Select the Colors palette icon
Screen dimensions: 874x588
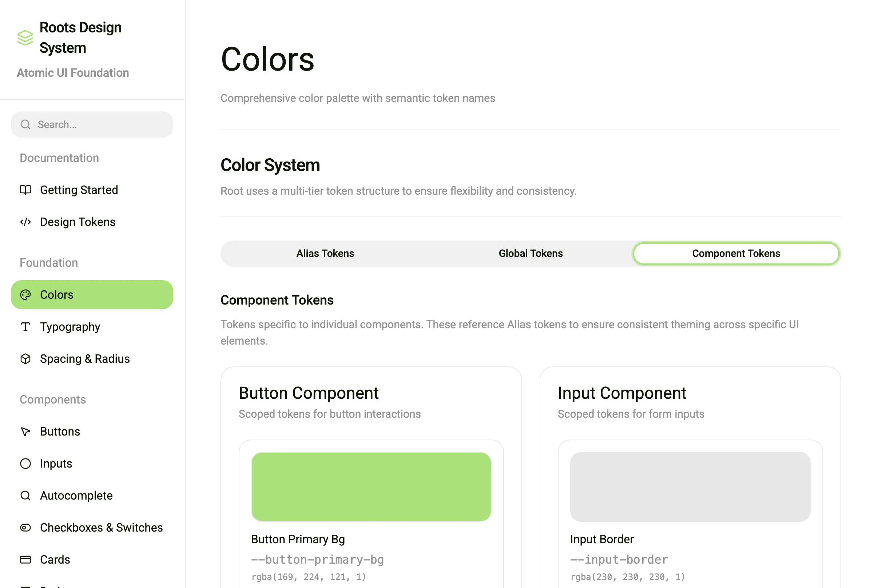(25, 294)
